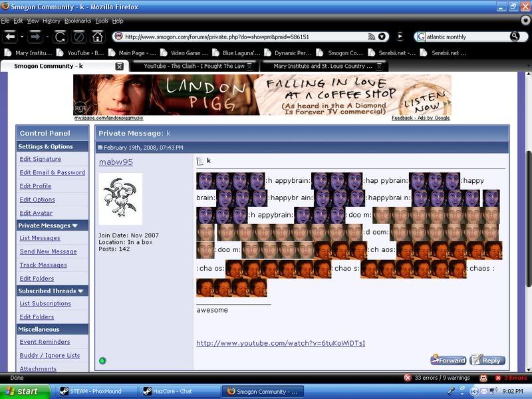Viewport: 532px width, 399px height.
Task: Click the RSS feed icon in address bar
Action: tap(370, 37)
